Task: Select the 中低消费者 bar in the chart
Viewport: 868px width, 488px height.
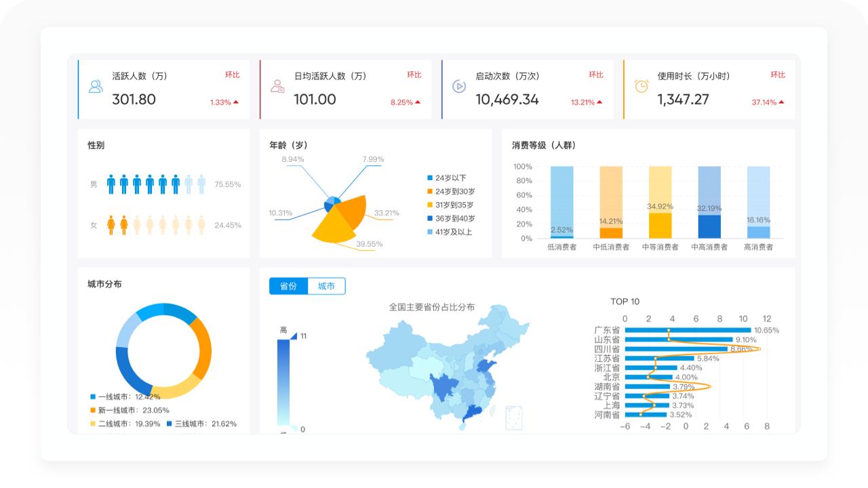Action: (x=611, y=202)
